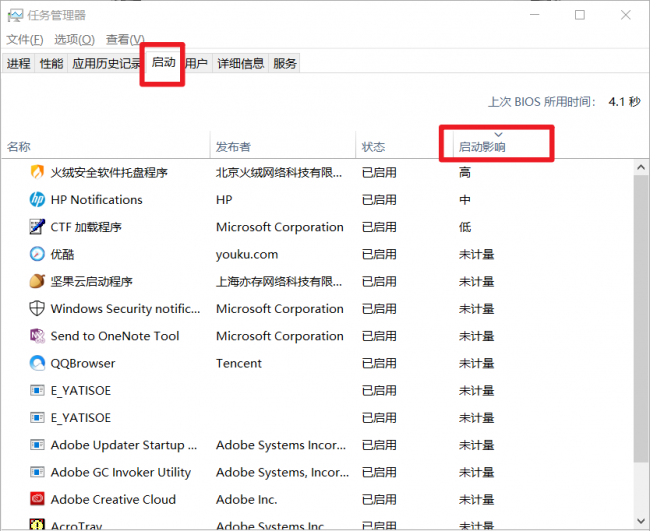Switch to the 详细信息 tab

pos(240,63)
